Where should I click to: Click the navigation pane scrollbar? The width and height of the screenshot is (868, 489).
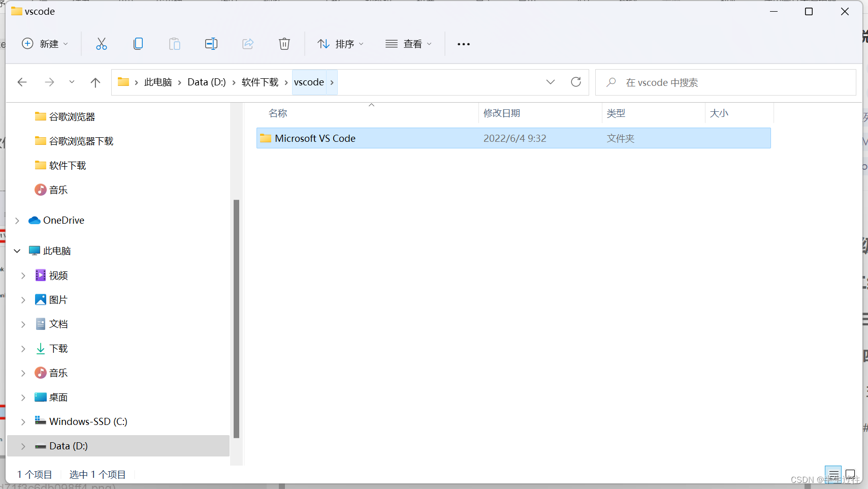click(x=236, y=319)
